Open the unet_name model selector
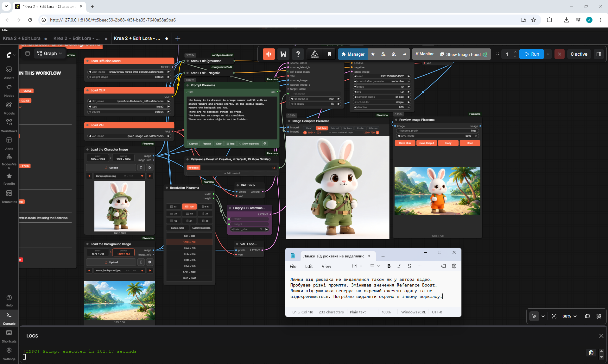The width and height of the screenshot is (608, 364). (129, 72)
